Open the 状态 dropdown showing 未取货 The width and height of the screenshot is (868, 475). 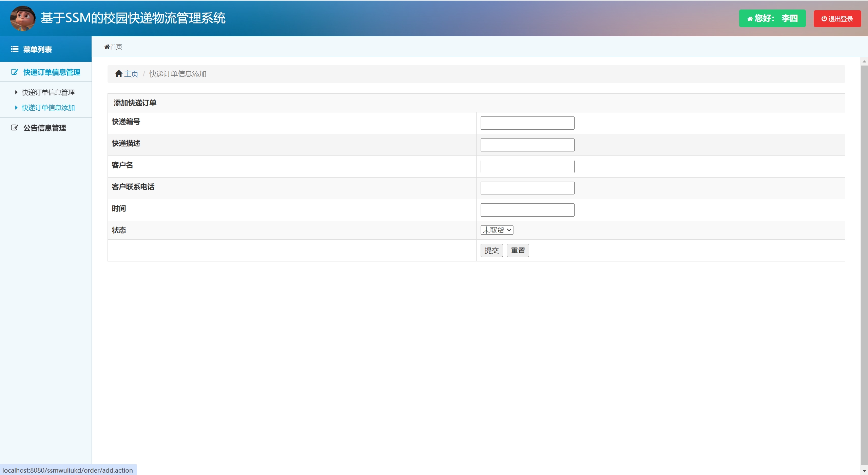497,230
